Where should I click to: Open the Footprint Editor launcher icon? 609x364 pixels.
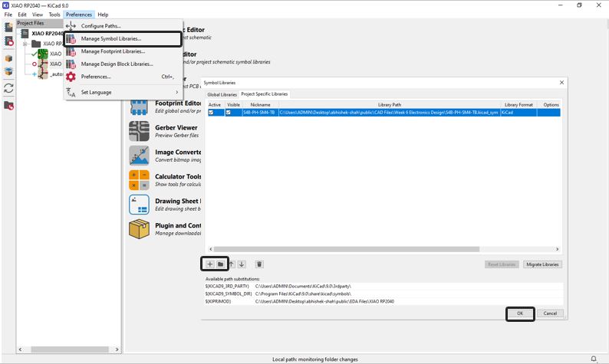[139, 107]
